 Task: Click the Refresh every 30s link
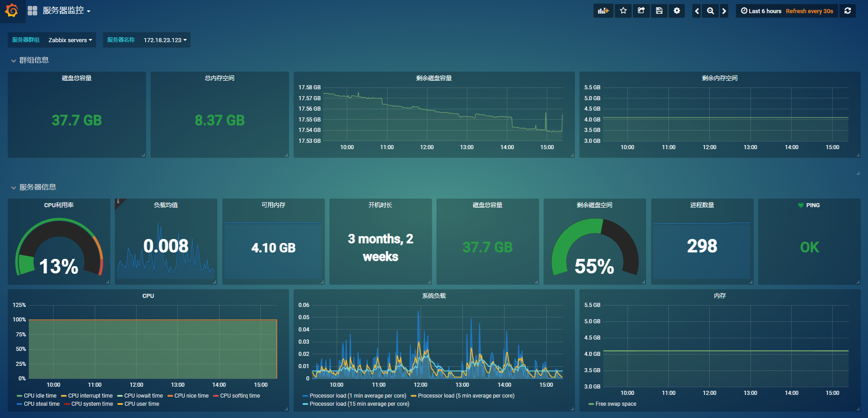coord(809,11)
